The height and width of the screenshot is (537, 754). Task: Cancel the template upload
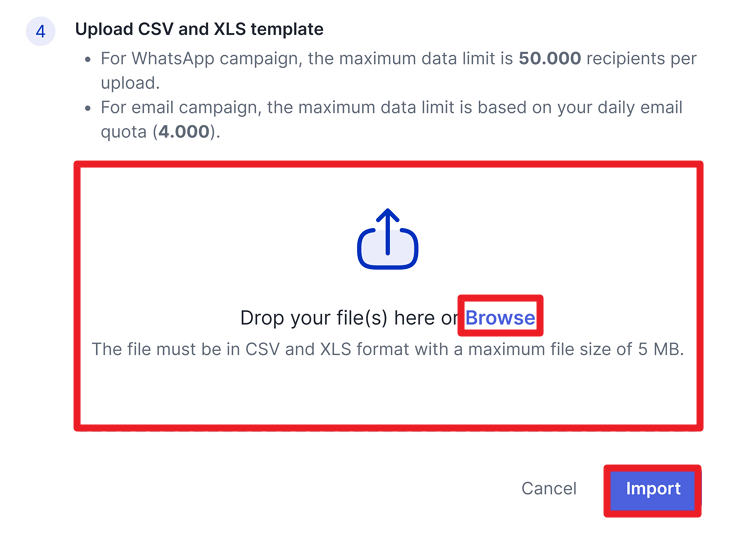point(549,488)
